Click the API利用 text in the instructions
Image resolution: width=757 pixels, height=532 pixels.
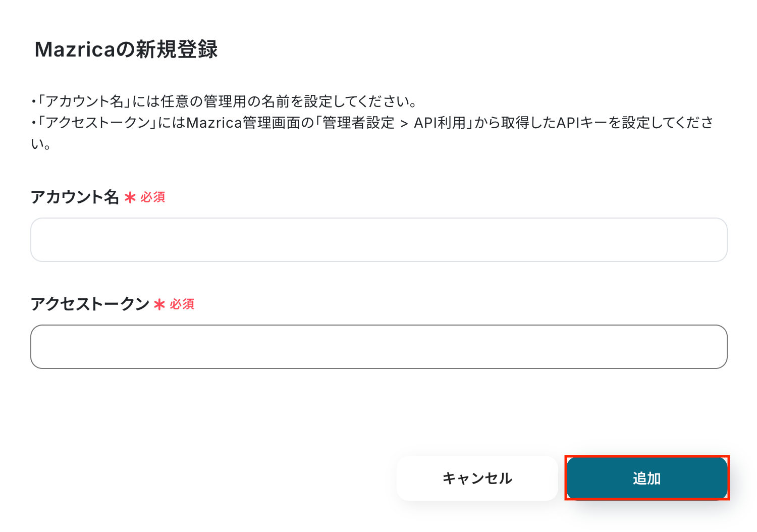point(440,123)
